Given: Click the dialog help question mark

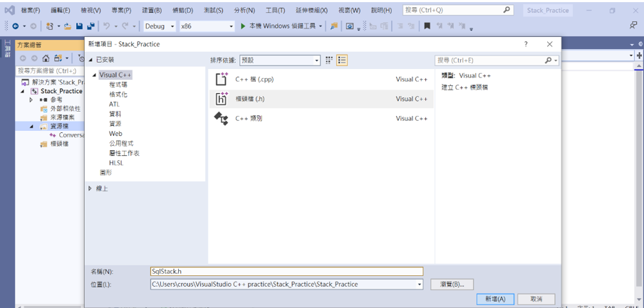Looking at the screenshot, I should point(526,44).
